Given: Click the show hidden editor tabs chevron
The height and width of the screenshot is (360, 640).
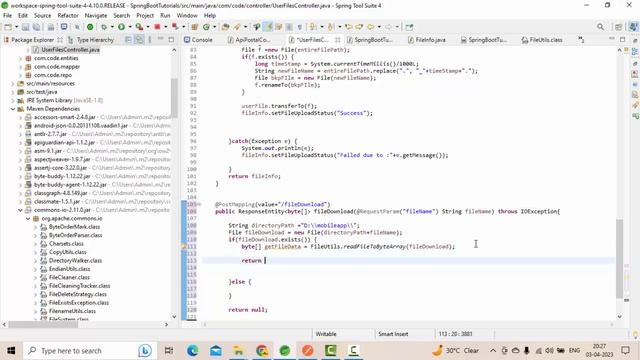Looking at the screenshot, I should [x=581, y=40].
